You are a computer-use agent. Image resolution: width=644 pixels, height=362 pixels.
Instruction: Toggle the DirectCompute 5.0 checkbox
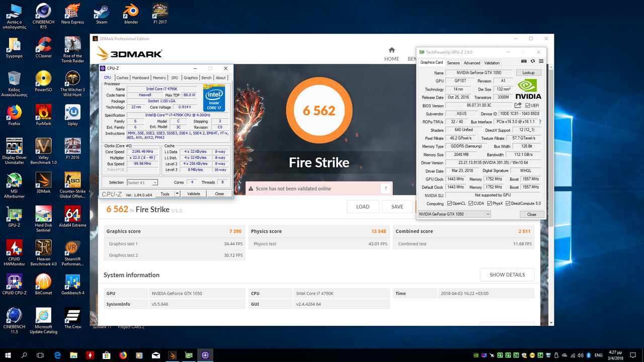[508, 204]
